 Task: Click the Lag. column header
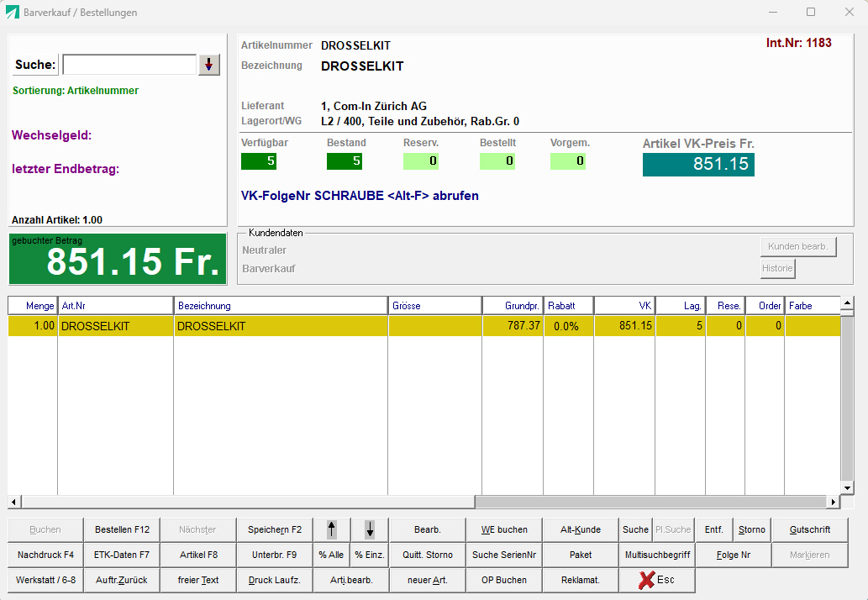681,306
